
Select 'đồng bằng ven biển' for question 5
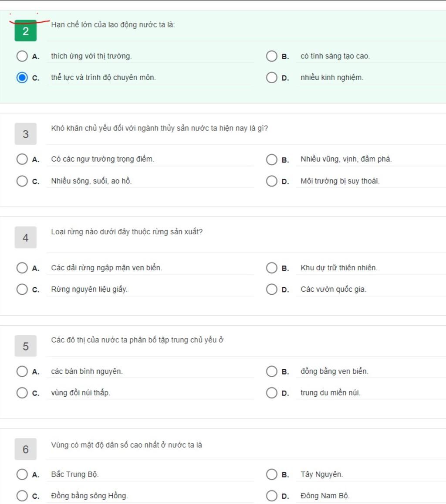[271, 371]
